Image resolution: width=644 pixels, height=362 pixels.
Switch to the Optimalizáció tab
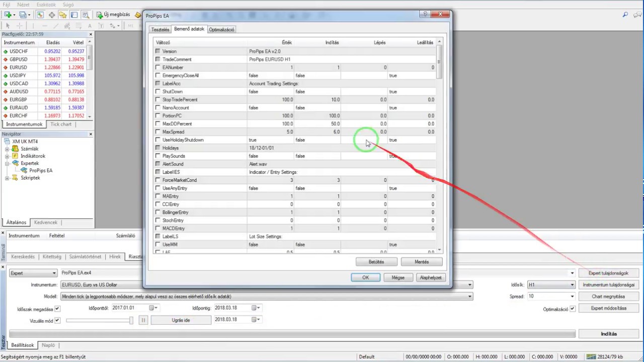[x=221, y=30]
